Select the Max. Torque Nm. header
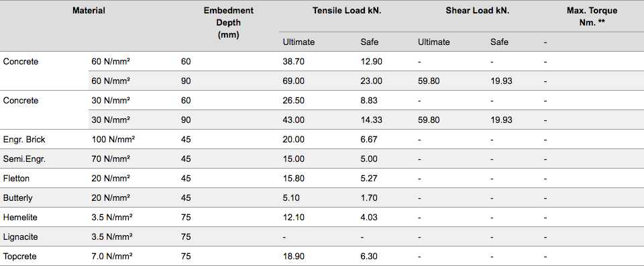This screenshot has width=644, height=266. pyautogui.click(x=592, y=16)
